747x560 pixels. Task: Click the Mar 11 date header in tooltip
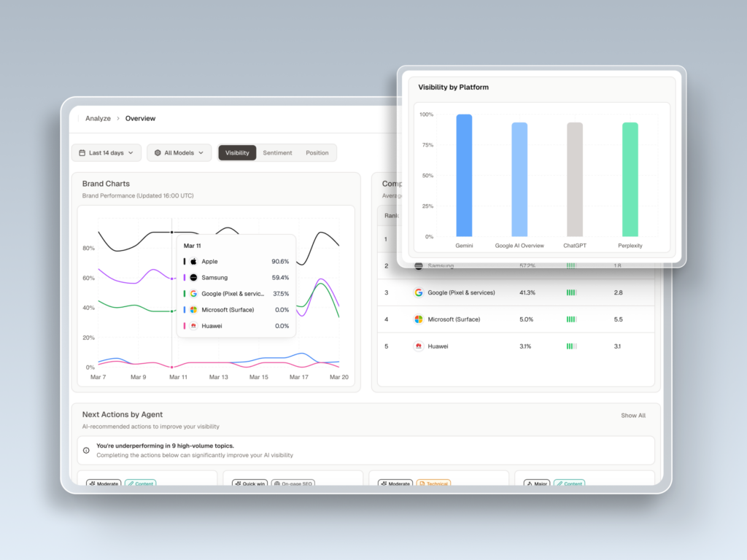coord(192,246)
